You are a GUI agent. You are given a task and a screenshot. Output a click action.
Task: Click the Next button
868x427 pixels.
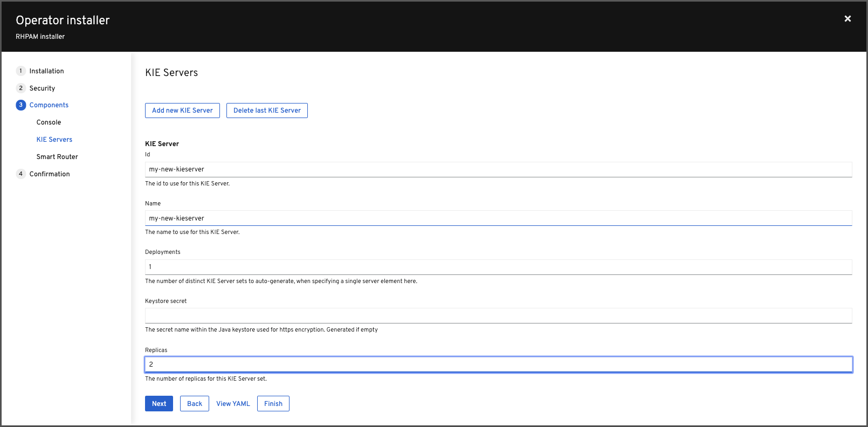(159, 404)
